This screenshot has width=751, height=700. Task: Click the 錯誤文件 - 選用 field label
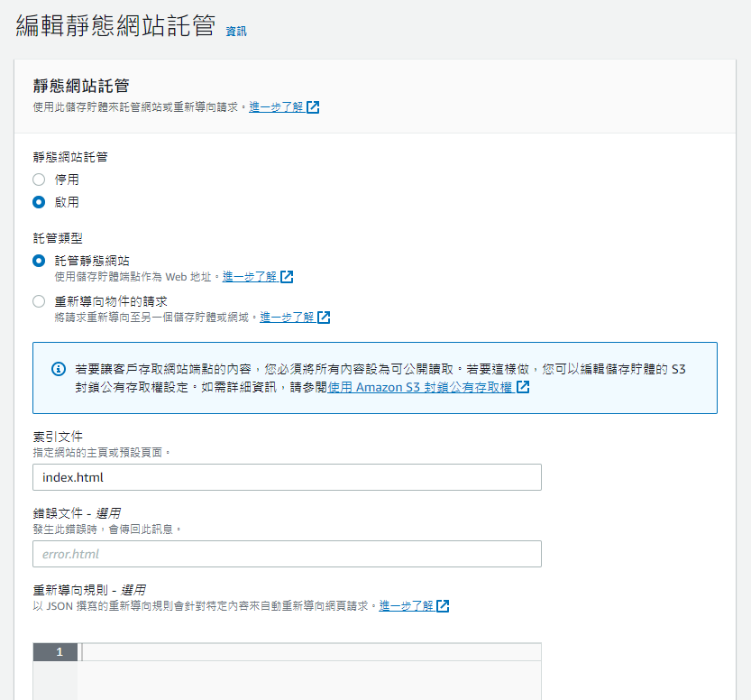77,513
